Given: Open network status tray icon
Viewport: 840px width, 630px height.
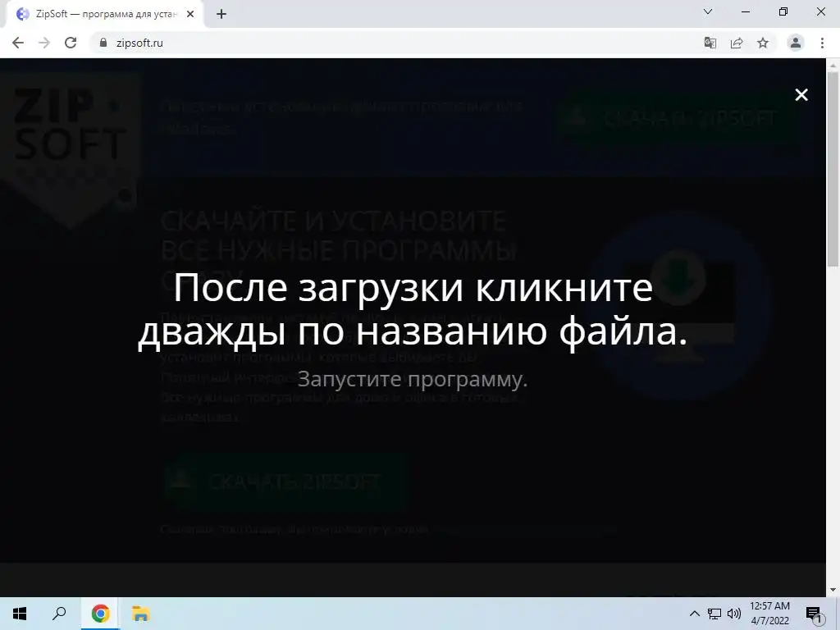Looking at the screenshot, I should [714, 614].
